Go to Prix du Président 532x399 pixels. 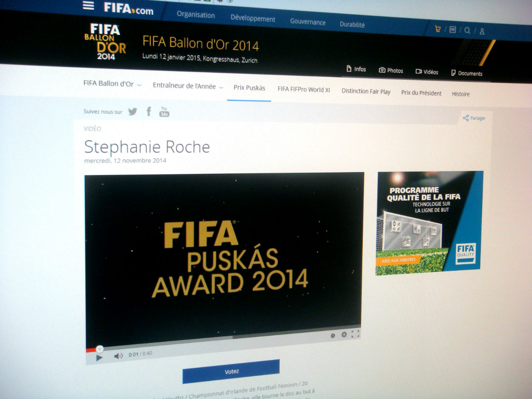421,93
